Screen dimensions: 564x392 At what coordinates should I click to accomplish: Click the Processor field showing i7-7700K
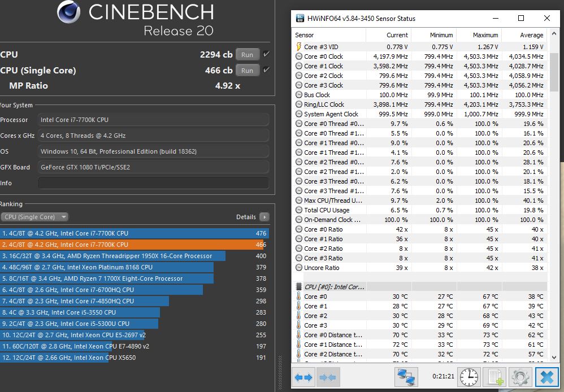click(x=153, y=120)
